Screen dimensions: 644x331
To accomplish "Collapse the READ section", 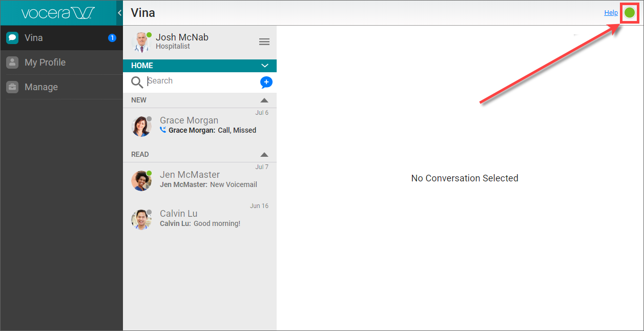I will tap(264, 154).
